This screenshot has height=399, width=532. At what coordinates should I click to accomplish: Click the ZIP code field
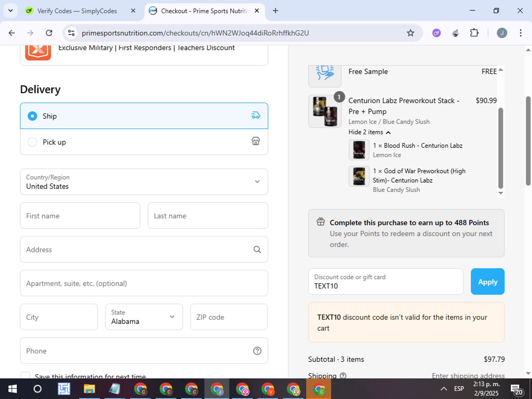pyautogui.click(x=229, y=317)
